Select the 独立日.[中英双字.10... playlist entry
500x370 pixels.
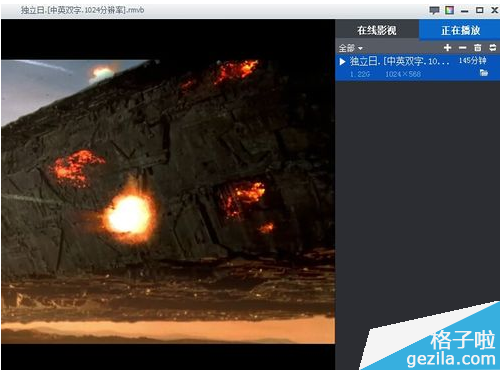(417, 67)
